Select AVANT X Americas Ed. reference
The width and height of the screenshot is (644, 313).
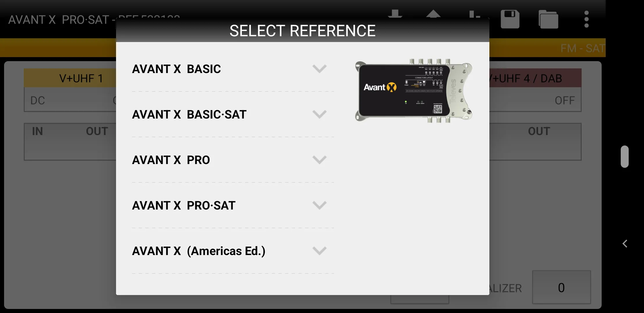tap(199, 251)
